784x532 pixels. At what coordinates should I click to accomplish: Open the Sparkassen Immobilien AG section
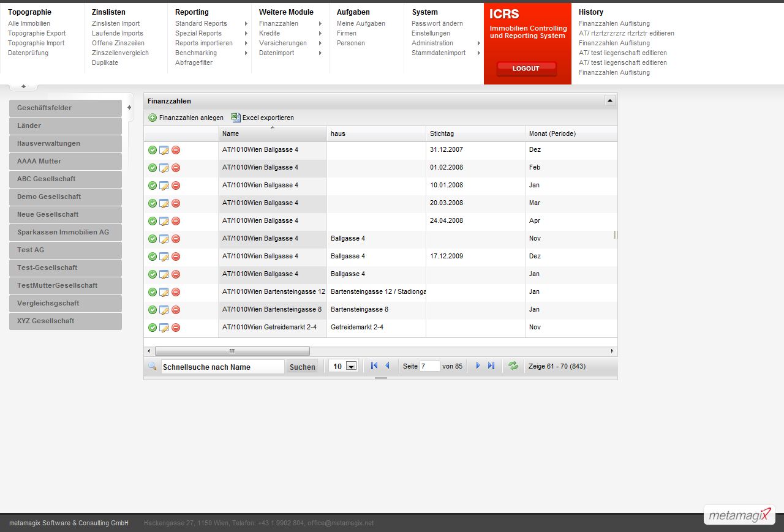pyautogui.click(x=66, y=232)
